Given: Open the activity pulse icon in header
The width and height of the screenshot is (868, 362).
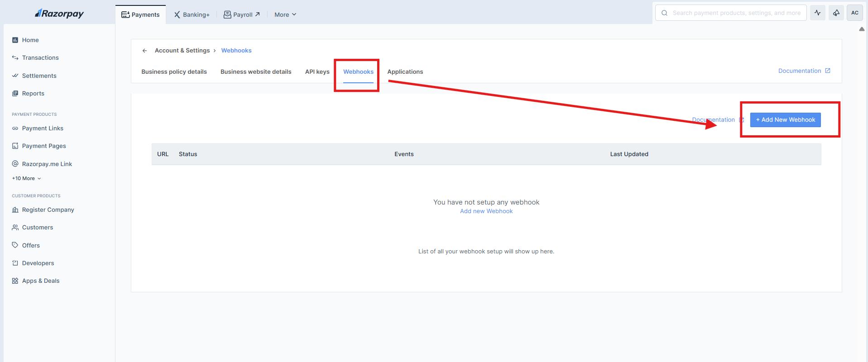Looking at the screenshot, I should (x=817, y=13).
